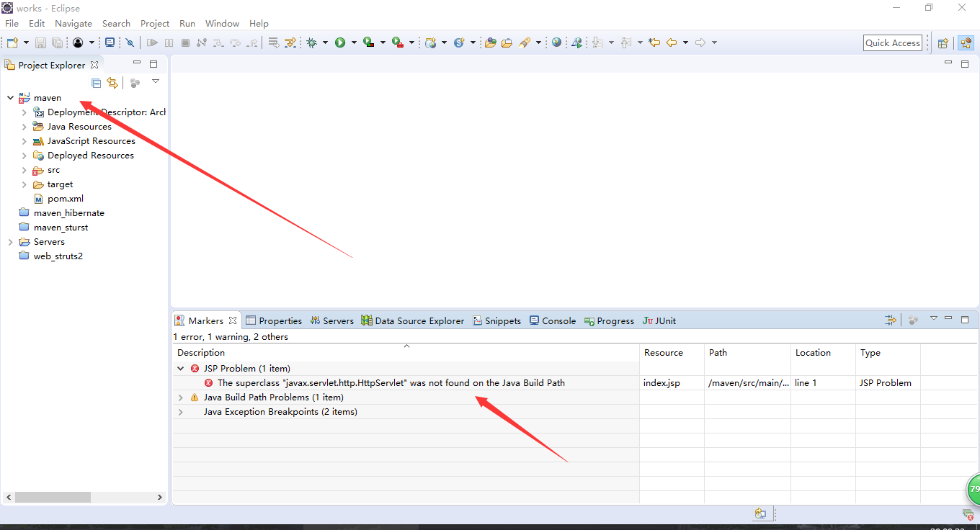This screenshot has width=980, height=530.
Task: Click Collapse All in Project Explorer
Action: click(x=97, y=83)
